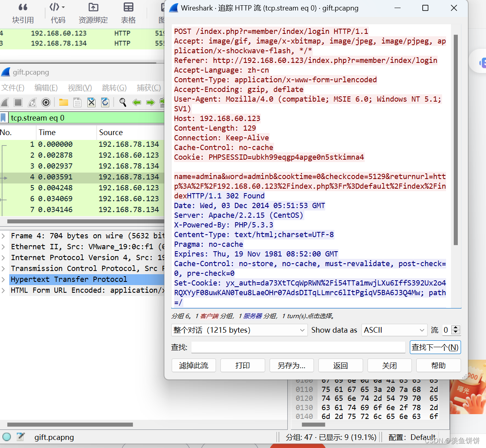Expand Transmission Control Protocol row
Screen dimensions: 486x448
coord(3,269)
